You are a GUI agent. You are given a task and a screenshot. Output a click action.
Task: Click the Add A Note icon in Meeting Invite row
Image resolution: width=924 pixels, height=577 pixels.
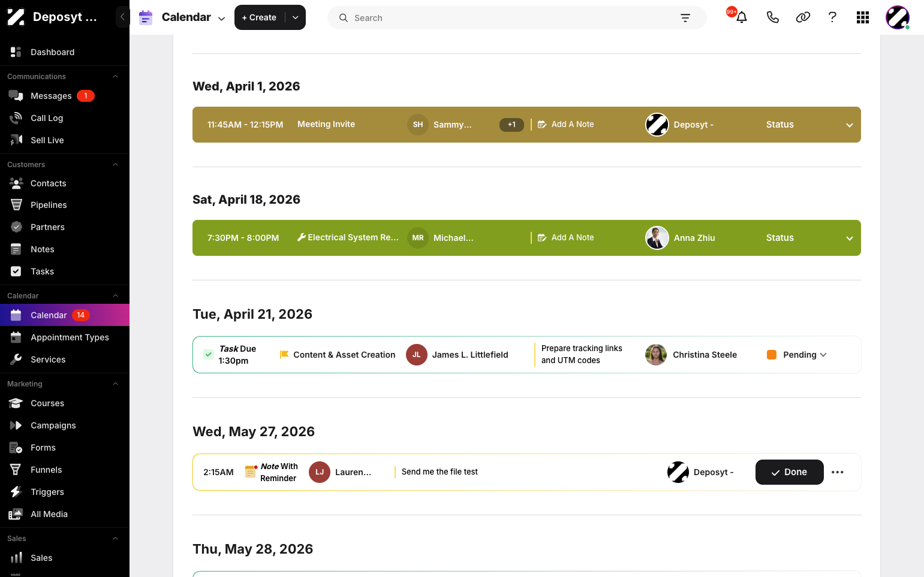pos(542,125)
